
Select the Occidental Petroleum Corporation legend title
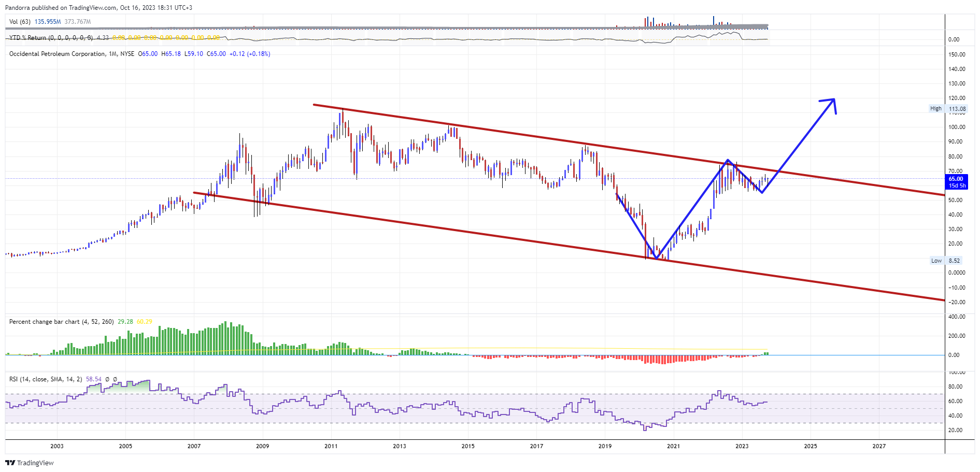[x=57, y=54]
